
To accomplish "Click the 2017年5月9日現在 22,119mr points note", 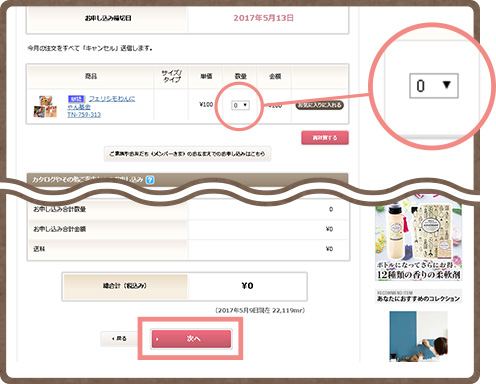I will (x=260, y=310).
